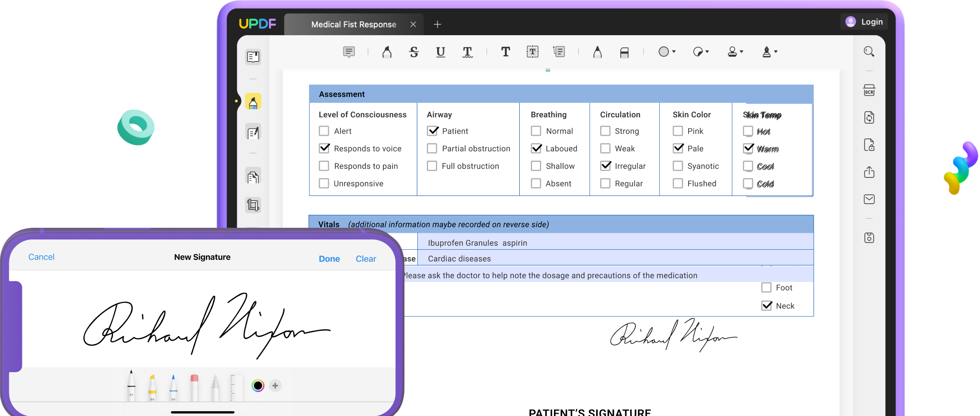The width and height of the screenshot is (980, 416).
Task: Uncheck the Laboured breathing checkbox
Action: pos(536,148)
